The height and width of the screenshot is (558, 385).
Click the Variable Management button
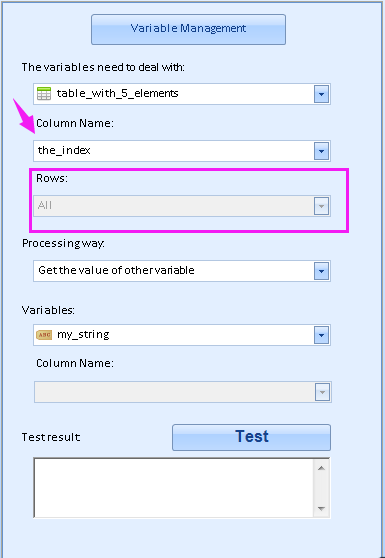[x=188, y=29]
